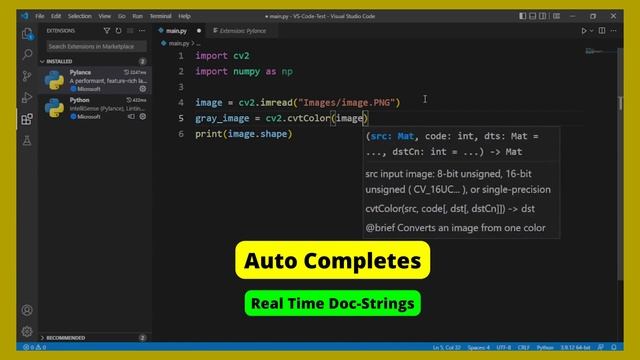Open the Selection menu
This screenshot has width=640, height=360.
[x=80, y=16]
